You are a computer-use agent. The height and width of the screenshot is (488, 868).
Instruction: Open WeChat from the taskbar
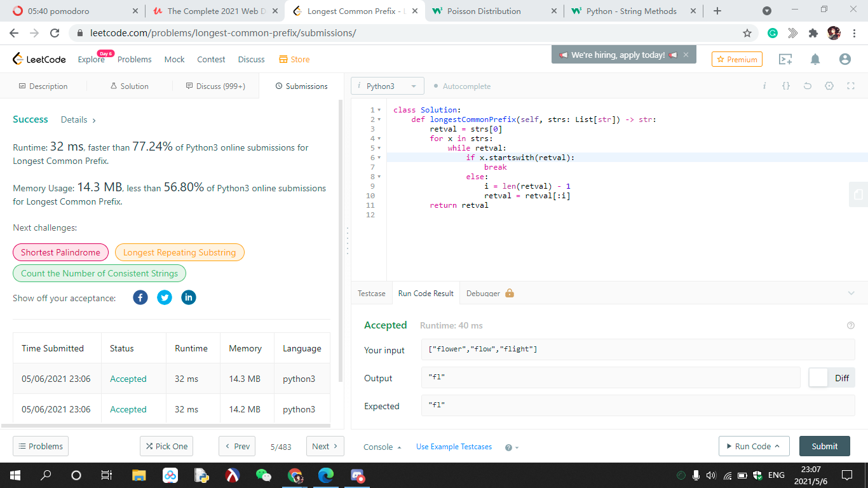pos(263,475)
